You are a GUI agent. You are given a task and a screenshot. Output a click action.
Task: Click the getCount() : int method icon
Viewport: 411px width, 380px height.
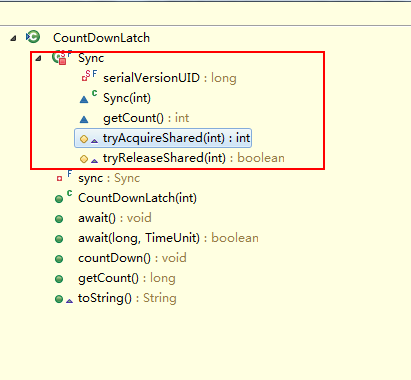pyautogui.click(x=84, y=119)
